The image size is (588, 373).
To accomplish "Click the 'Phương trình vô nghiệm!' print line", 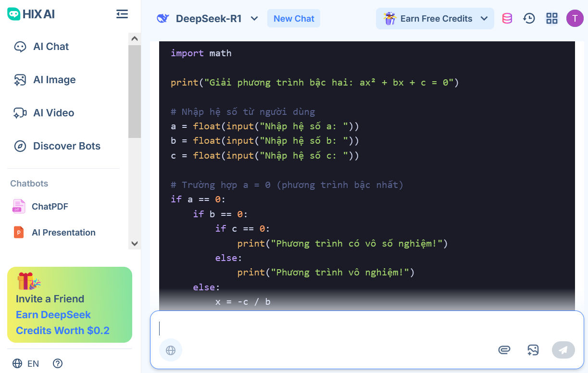I will coord(326,273).
